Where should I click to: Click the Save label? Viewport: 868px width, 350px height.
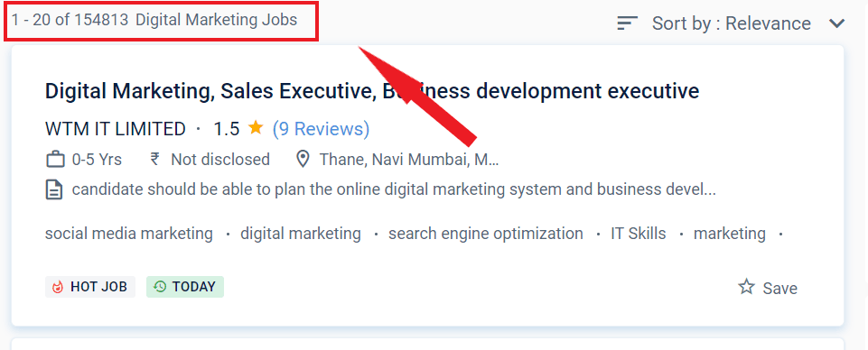pyautogui.click(x=780, y=288)
